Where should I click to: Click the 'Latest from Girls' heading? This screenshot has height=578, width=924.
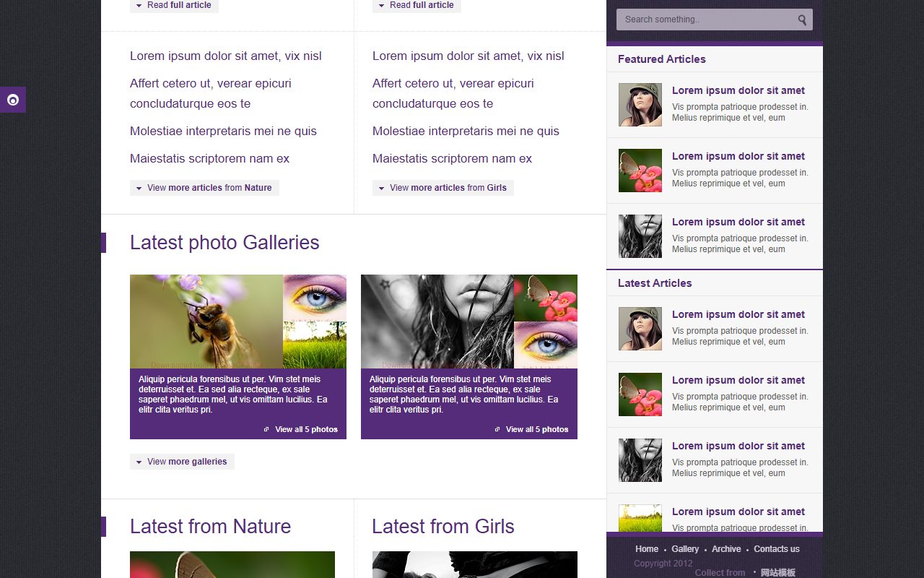pos(443,527)
